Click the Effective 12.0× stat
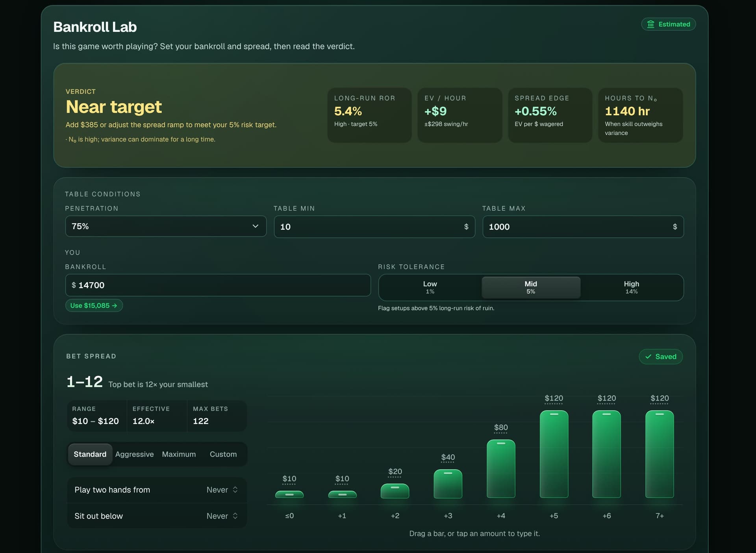This screenshot has width=756, height=553. pos(157,416)
